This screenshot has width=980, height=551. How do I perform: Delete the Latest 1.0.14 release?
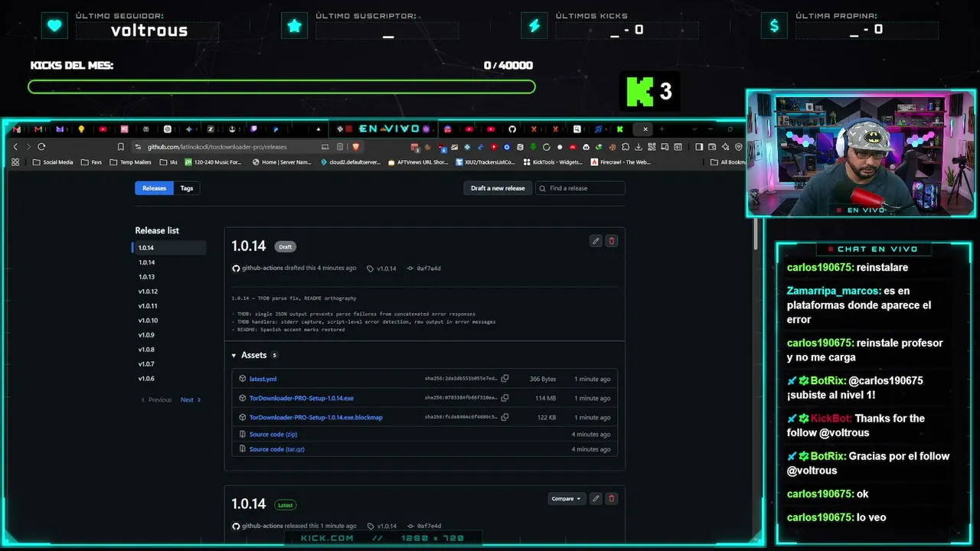611,498
